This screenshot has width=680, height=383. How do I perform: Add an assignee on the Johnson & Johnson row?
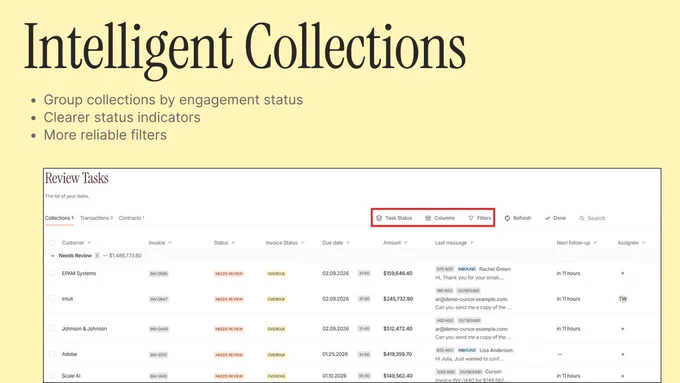pos(623,329)
